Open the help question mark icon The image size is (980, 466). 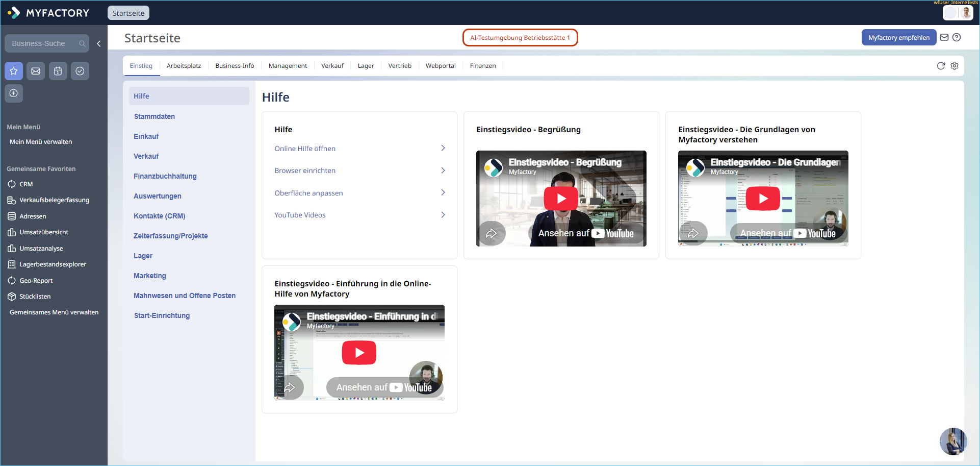pos(957,37)
